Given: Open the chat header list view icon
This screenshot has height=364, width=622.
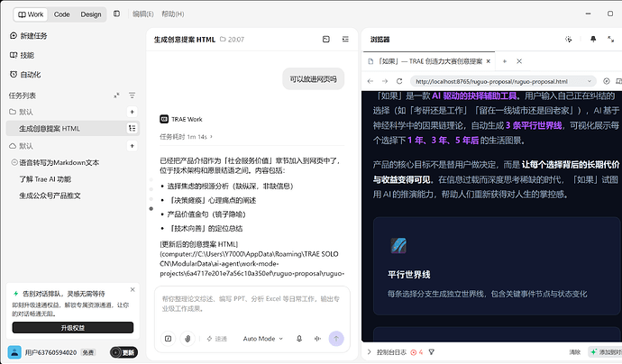Looking at the screenshot, I should (345, 39).
